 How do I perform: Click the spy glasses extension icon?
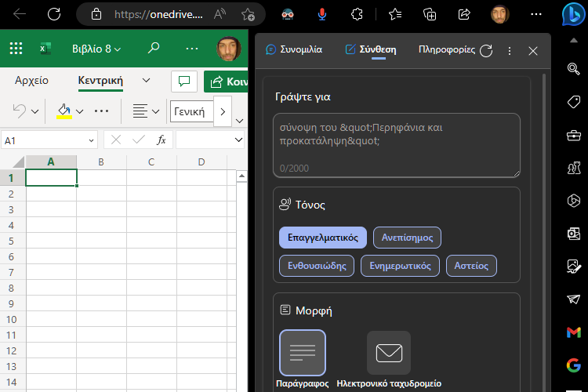pyautogui.click(x=288, y=14)
